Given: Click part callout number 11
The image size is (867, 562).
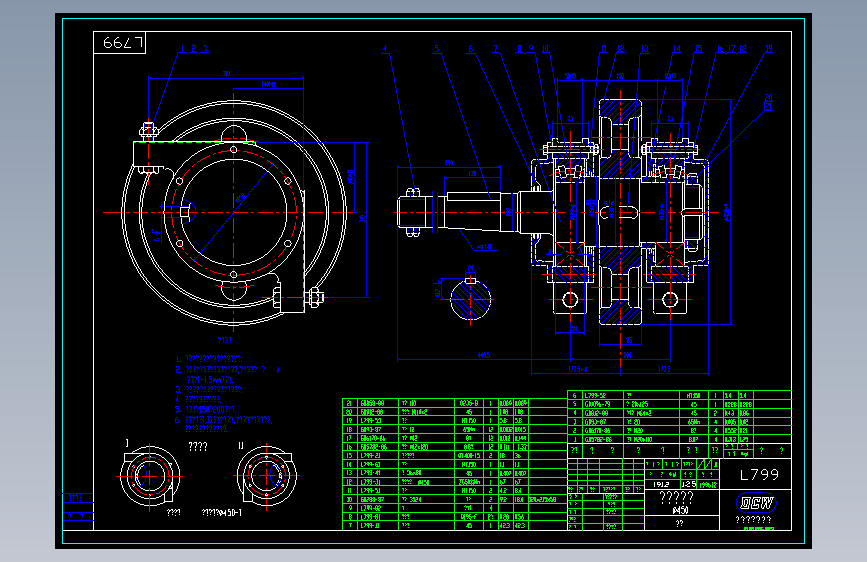Looking at the screenshot, I should click(x=604, y=49).
